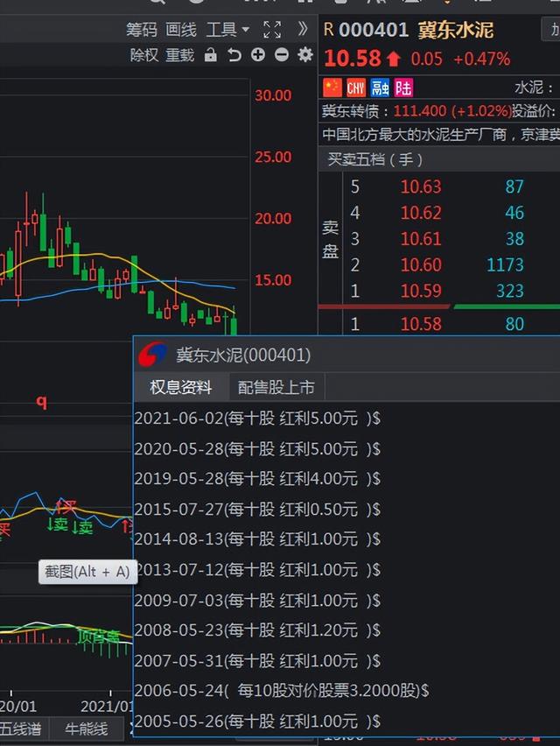The height and width of the screenshot is (746, 560).
Task: Zoom in with the plus icon
Action: point(258,54)
